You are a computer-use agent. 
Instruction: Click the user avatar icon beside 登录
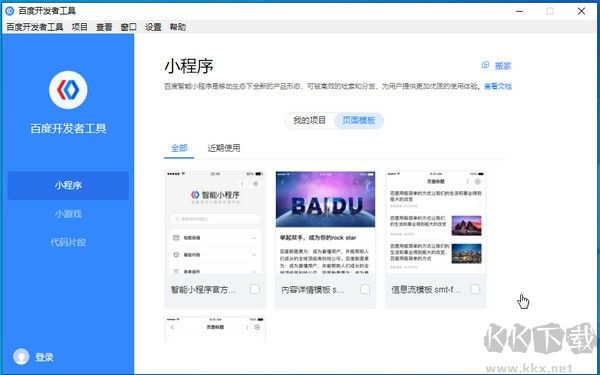(21, 357)
